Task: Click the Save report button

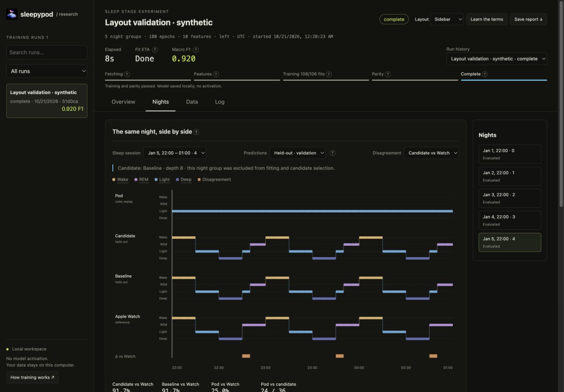Action: (528, 19)
